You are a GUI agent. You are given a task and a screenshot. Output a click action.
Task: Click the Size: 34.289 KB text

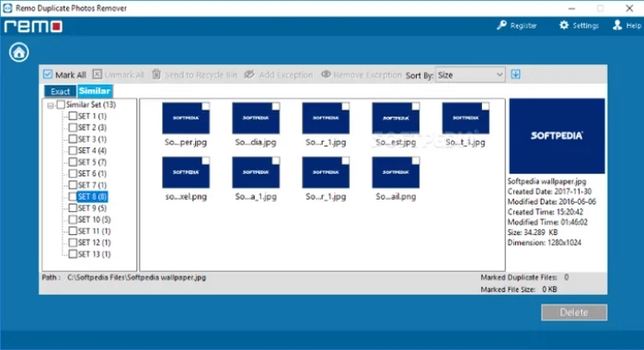point(533,232)
